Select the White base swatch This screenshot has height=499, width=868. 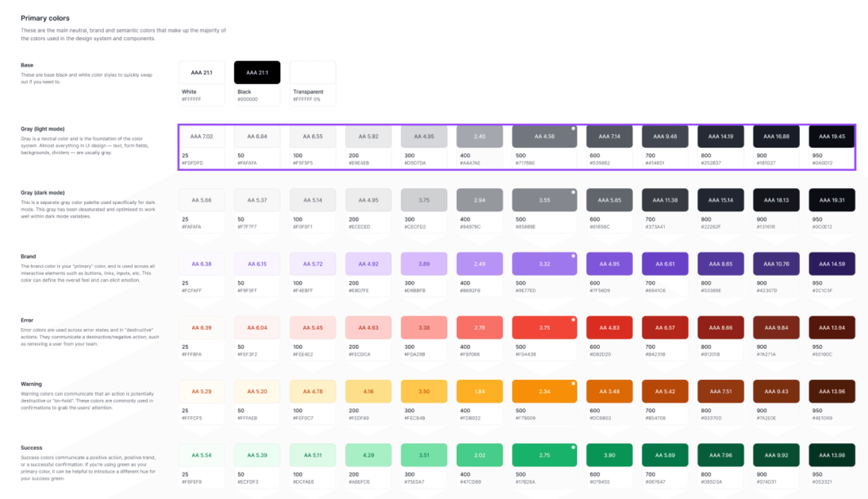tap(201, 73)
